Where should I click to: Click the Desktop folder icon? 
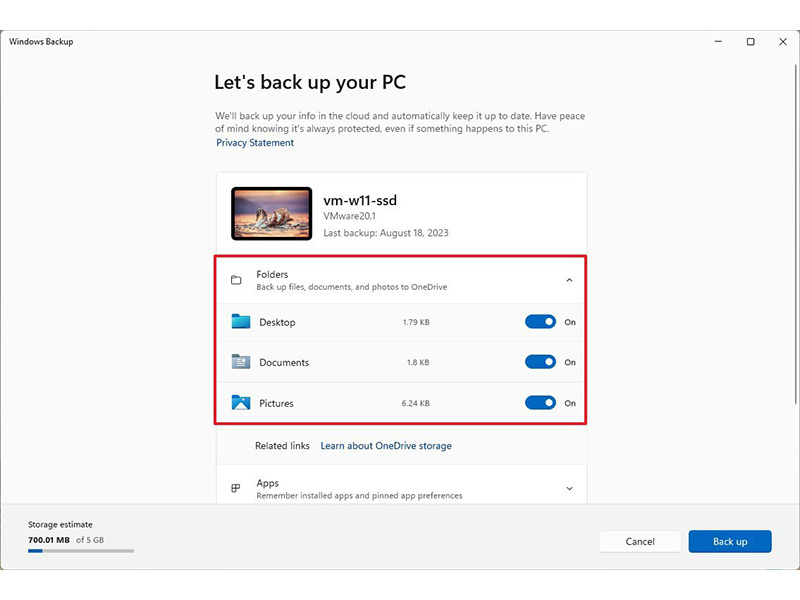tap(241, 321)
